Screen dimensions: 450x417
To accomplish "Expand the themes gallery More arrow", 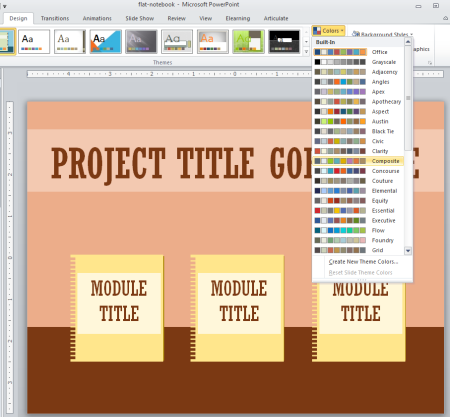I will point(306,51).
